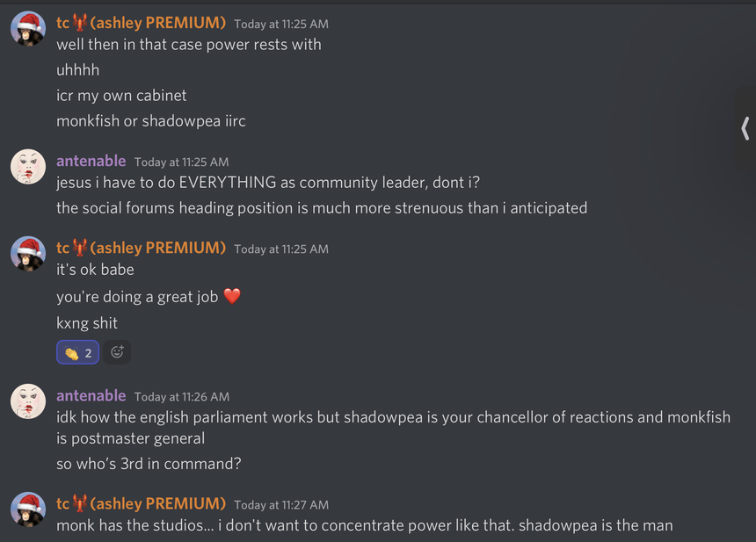Select the message 'kxng shit'
The width and height of the screenshot is (756, 542).
click(87, 322)
